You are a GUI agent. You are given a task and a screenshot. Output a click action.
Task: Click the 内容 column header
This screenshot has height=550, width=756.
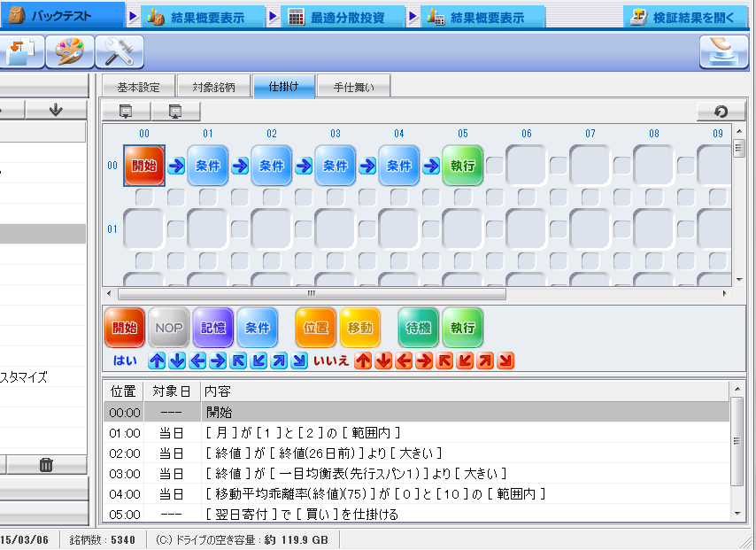click(x=466, y=391)
